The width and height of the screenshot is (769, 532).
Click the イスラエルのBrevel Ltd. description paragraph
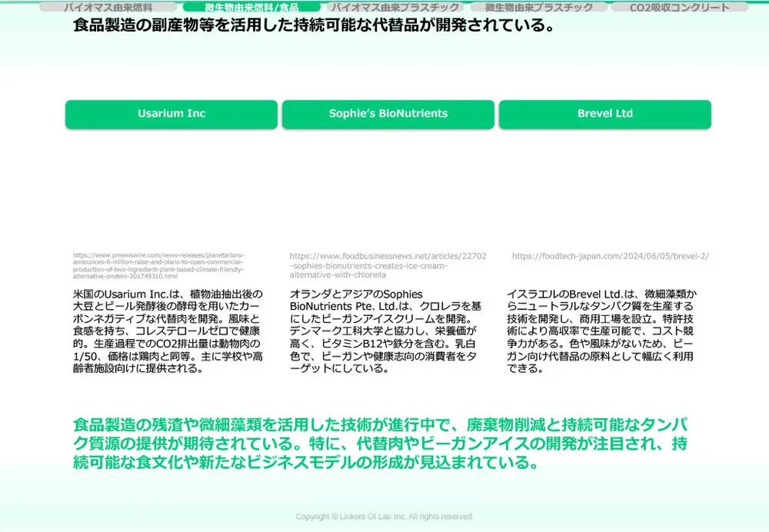click(x=602, y=331)
